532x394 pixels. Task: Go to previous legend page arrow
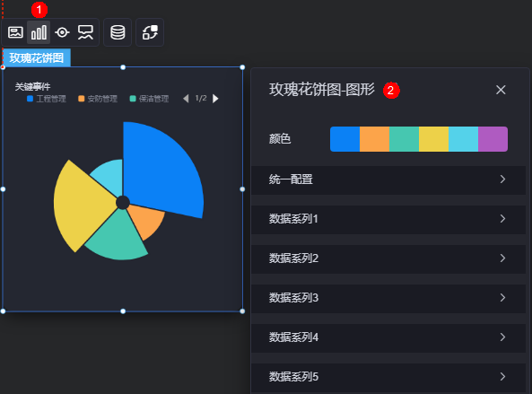186,99
